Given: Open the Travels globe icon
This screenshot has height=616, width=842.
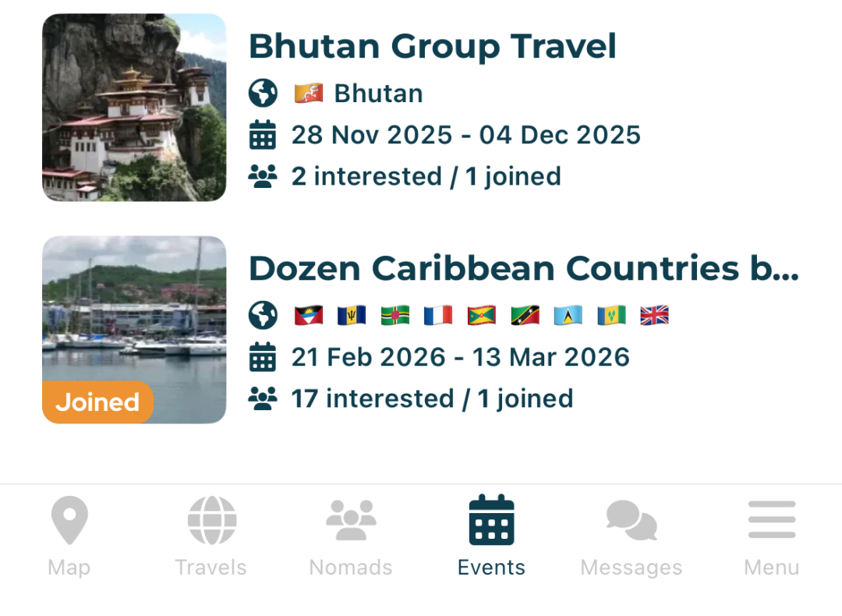Looking at the screenshot, I should [x=211, y=520].
